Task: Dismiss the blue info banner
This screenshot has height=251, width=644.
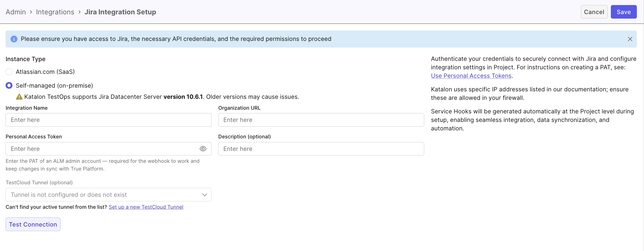Action: pos(630,39)
